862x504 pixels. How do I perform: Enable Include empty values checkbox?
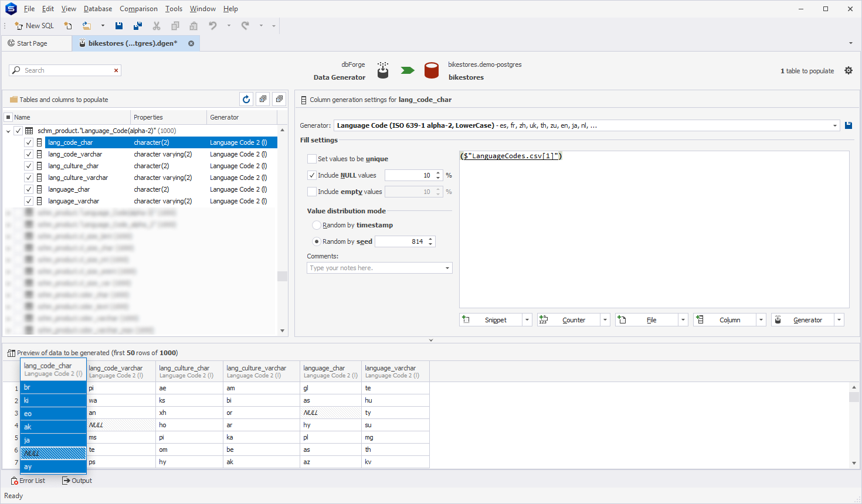click(x=312, y=192)
